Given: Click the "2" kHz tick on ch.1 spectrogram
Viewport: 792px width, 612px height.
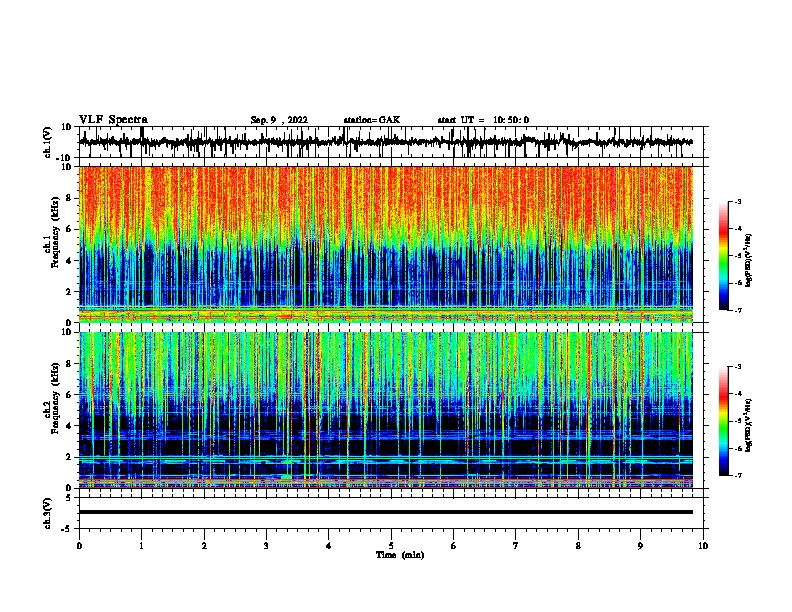Looking at the screenshot, I should [69, 292].
